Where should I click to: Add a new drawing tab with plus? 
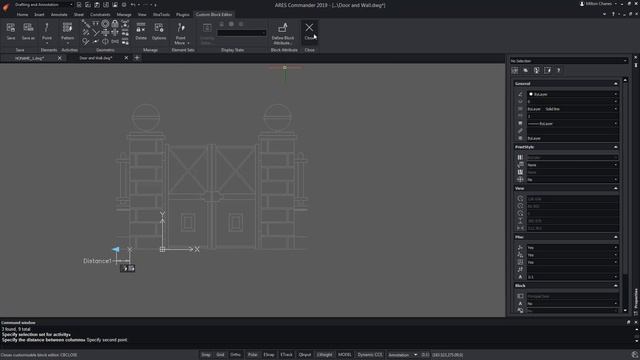tap(137, 58)
